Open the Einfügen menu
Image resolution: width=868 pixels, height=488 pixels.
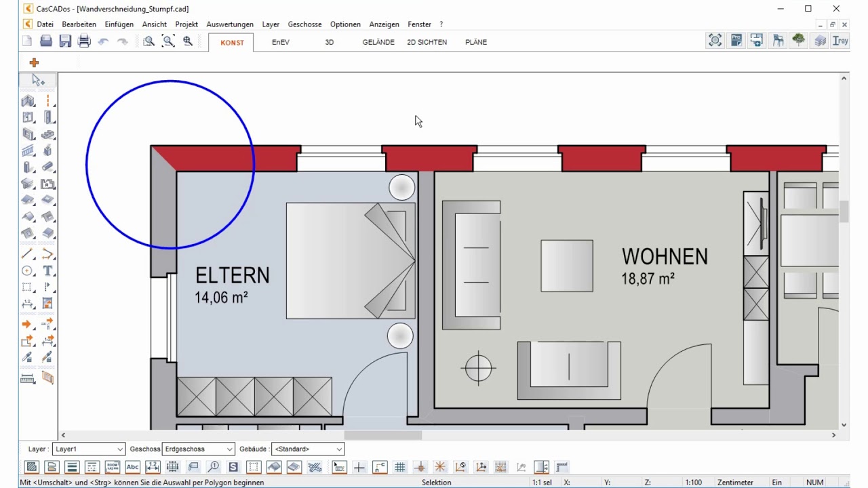(x=119, y=24)
